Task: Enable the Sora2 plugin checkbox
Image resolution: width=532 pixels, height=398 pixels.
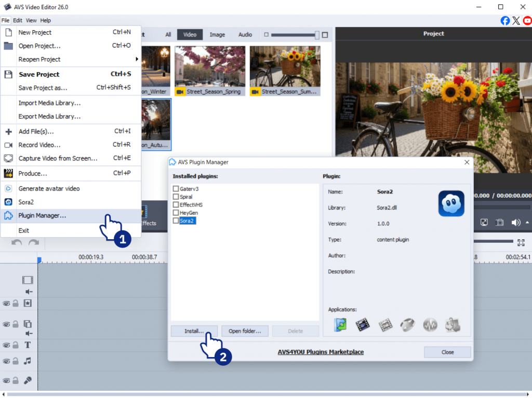Action: [x=176, y=221]
